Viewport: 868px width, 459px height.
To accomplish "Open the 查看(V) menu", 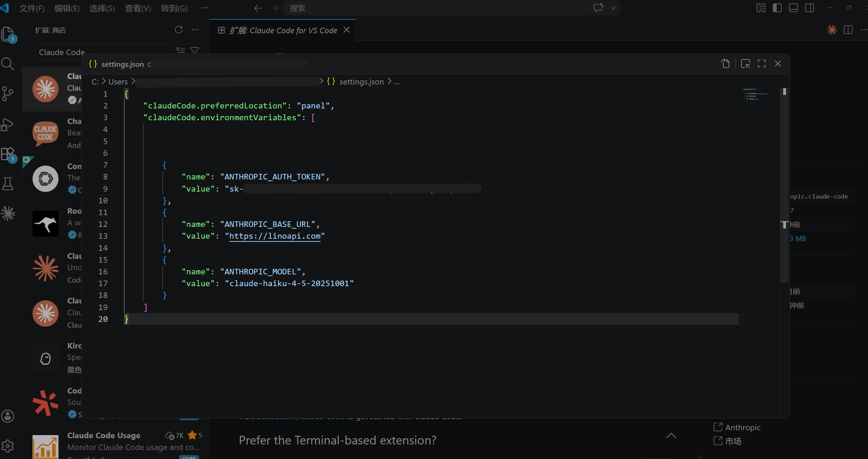I will 138,8.
